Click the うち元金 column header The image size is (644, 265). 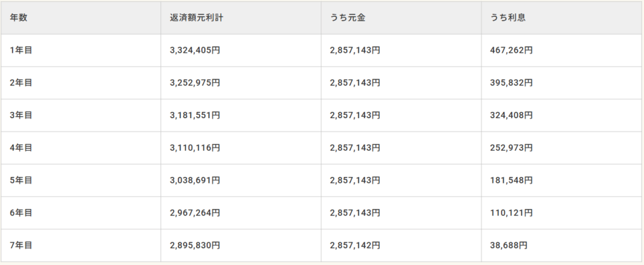click(348, 18)
